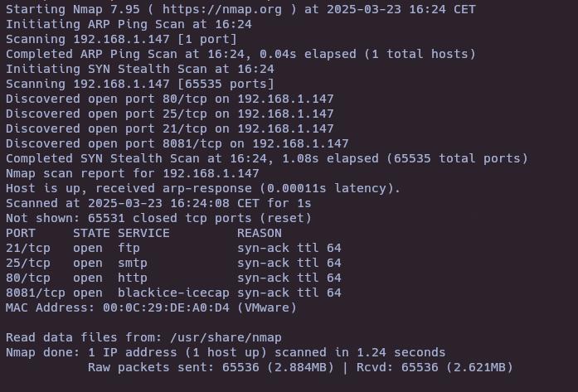Click the STATE column header
The image size is (578, 392).
[91, 233]
